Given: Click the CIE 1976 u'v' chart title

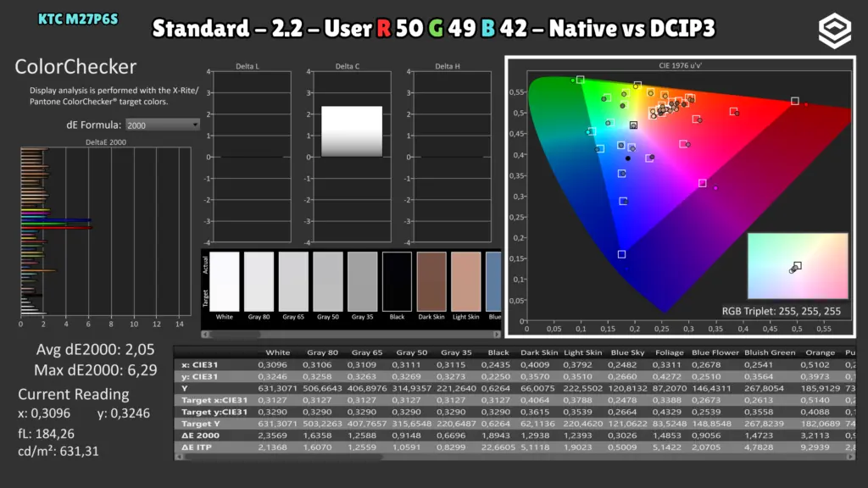Looking at the screenshot, I should pos(680,65).
